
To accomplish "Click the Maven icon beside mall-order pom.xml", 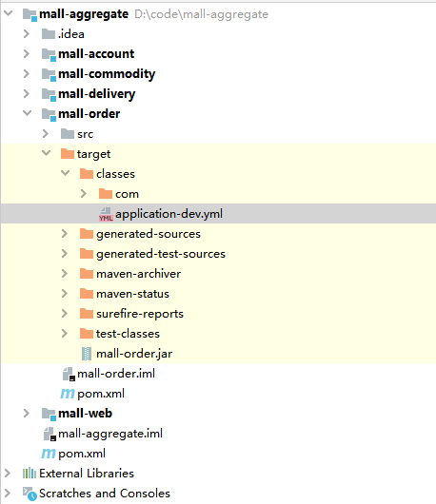I will click(x=68, y=394).
